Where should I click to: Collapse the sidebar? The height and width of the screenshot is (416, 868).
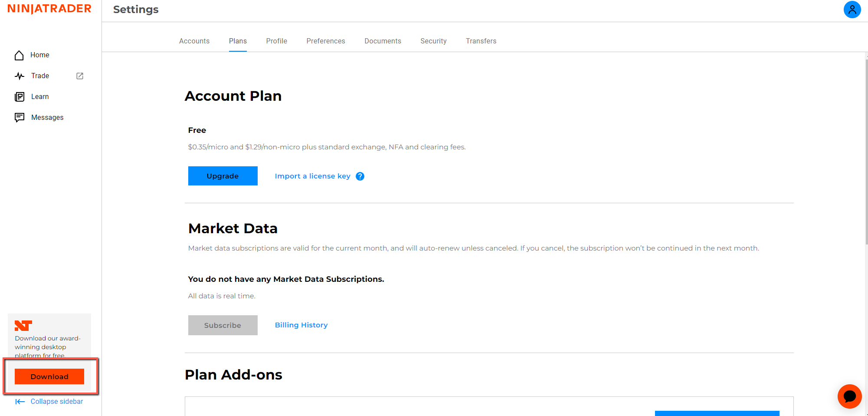[49, 402]
